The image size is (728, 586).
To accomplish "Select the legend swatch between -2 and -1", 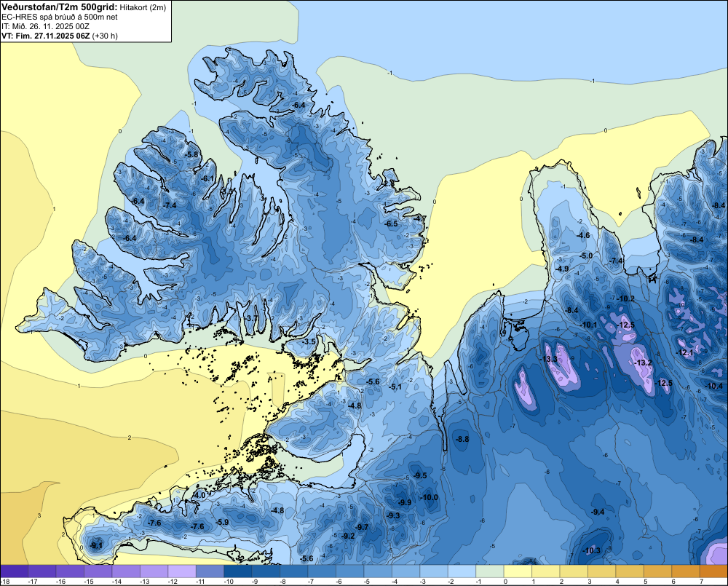I will point(462,571).
